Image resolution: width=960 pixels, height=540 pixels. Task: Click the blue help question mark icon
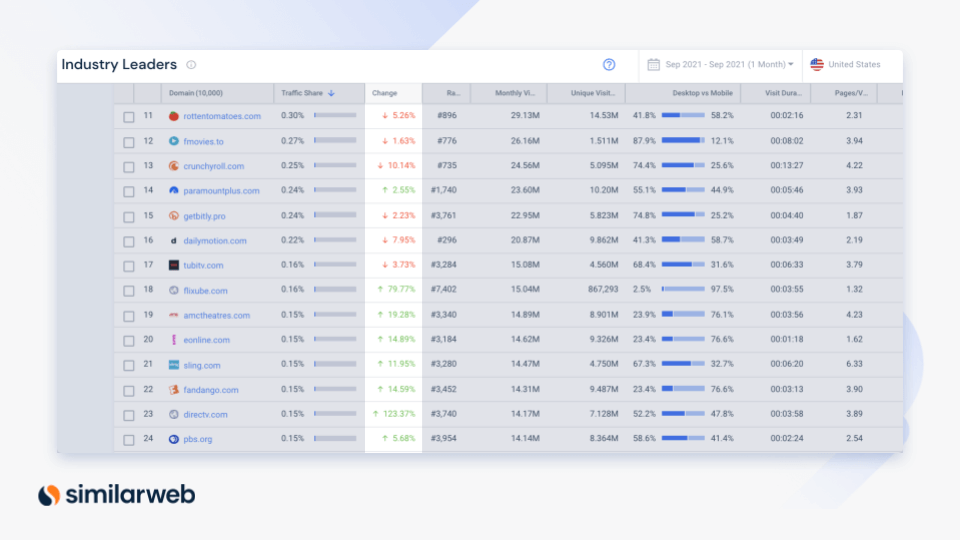(x=609, y=64)
